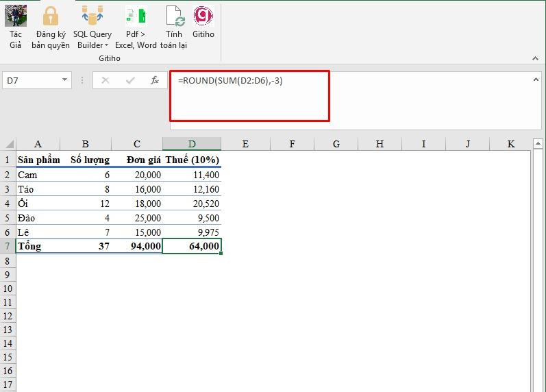
Task: Confirm formula entry with checkmark button
Action: point(130,80)
